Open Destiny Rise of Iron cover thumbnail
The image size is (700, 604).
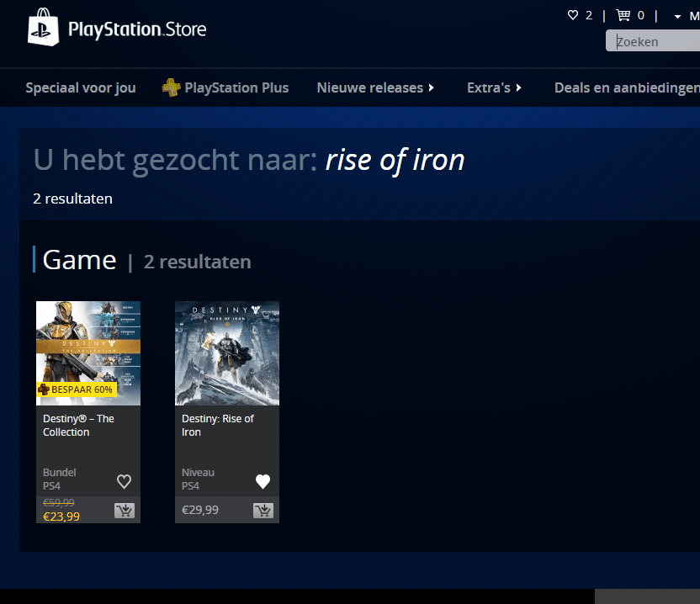(x=227, y=353)
